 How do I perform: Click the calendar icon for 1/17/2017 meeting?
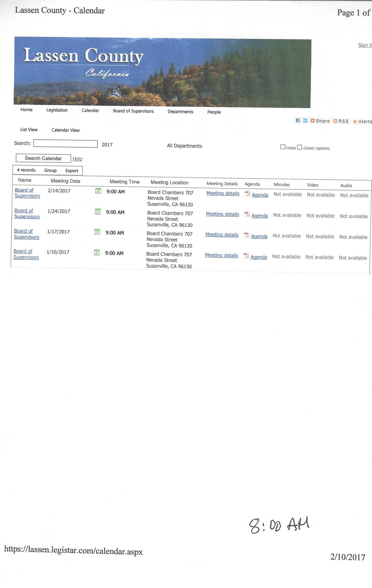point(97,232)
